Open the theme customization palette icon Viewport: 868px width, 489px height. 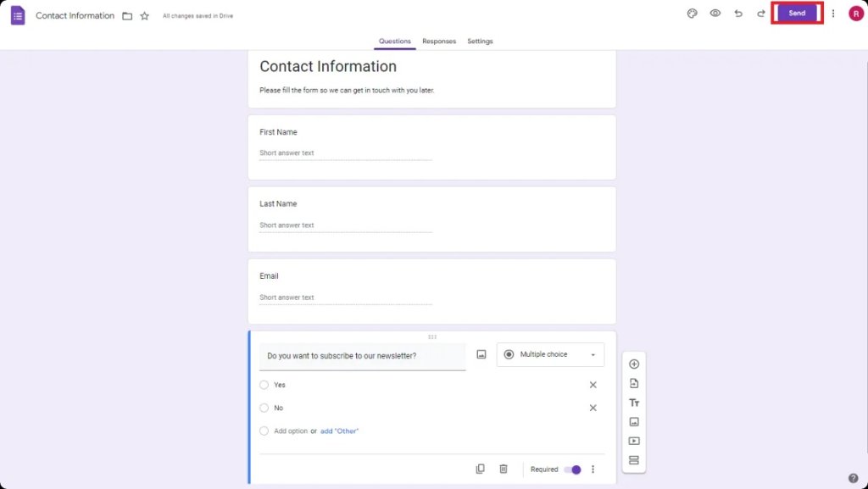pos(692,14)
